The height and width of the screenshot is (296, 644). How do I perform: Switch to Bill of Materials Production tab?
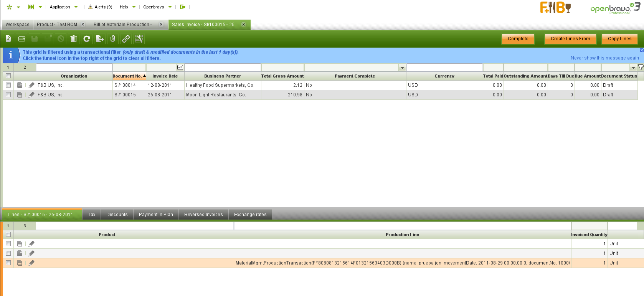[x=124, y=25]
